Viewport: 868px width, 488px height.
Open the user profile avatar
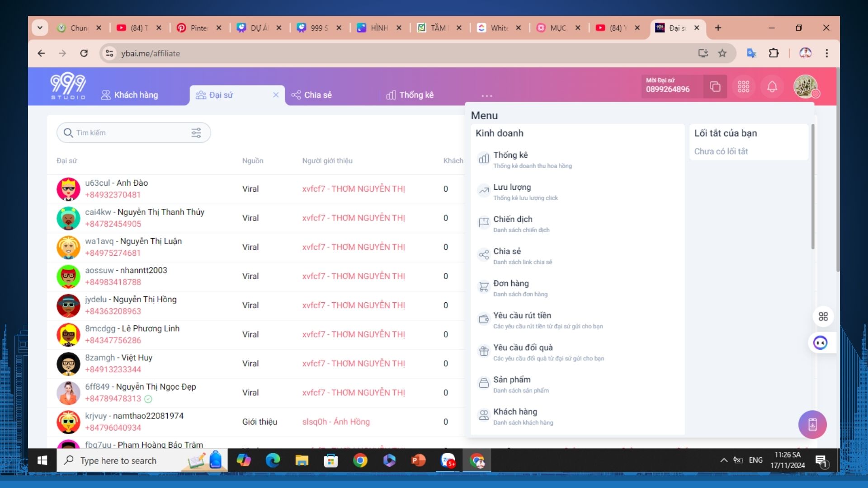806,86
